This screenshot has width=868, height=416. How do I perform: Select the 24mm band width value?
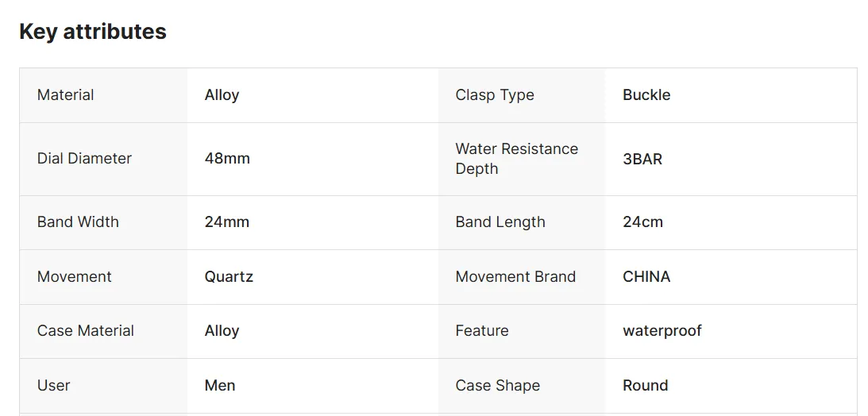pos(227,222)
